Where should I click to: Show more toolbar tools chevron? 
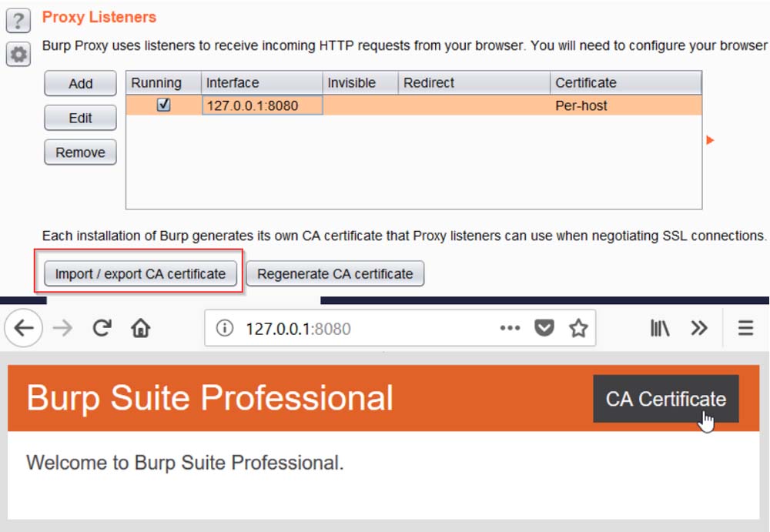(699, 328)
